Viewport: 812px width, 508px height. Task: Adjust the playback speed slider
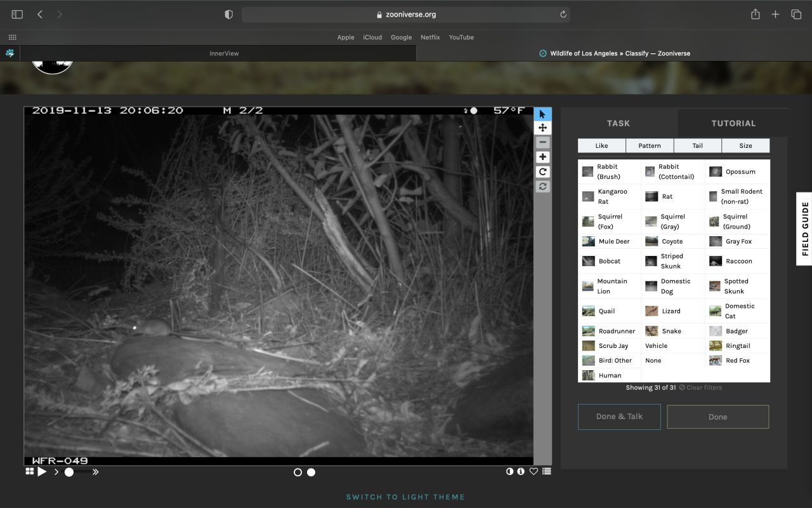click(69, 472)
